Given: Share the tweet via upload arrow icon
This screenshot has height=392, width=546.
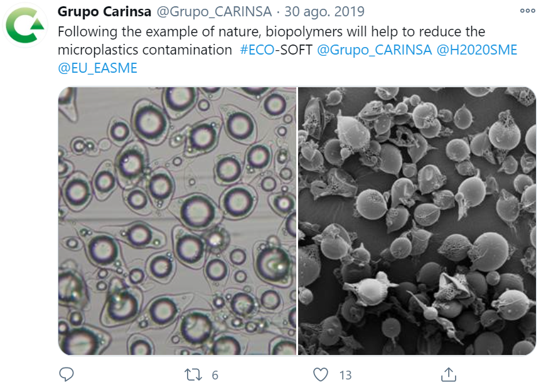Looking at the screenshot, I should [448, 374].
